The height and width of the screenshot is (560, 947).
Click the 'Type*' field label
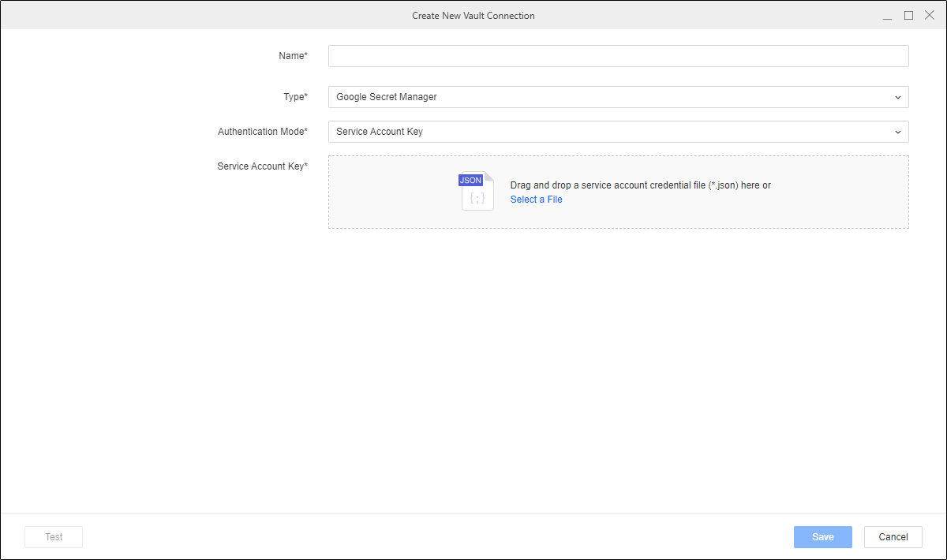pyautogui.click(x=295, y=97)
